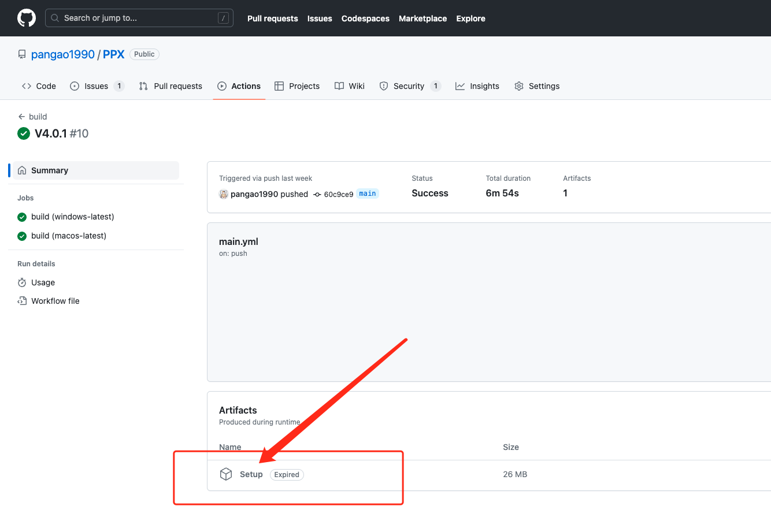
Task: Select the Actions tab
Action: [x=239, y=86]
